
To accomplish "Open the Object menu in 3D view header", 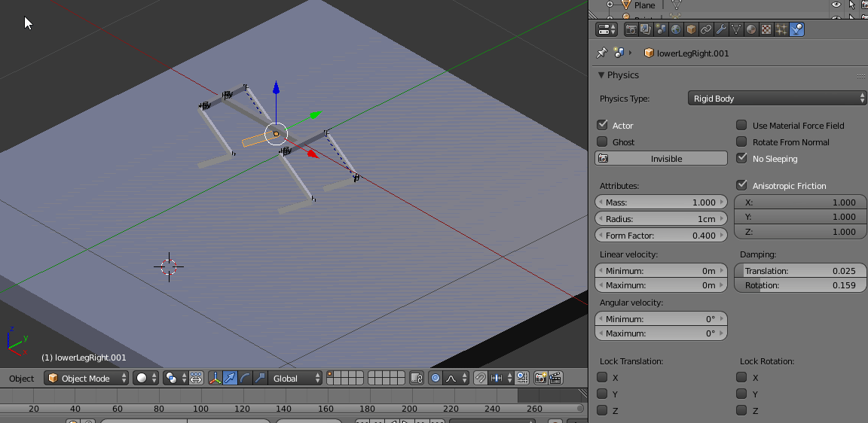I will pos(22,378).
